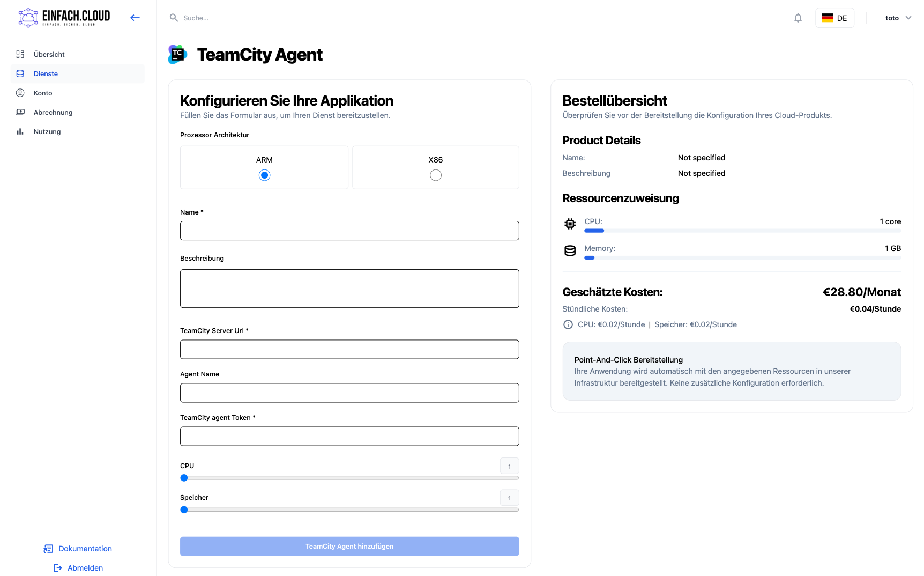Click the notification bell icon
Viewport: 924px width, 576px height.
coord(798,18)
